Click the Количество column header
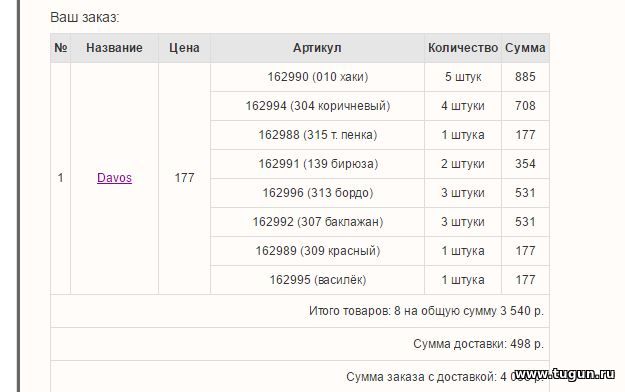The image size is (625, 392). pyautogui.click(x=463, y=48)
